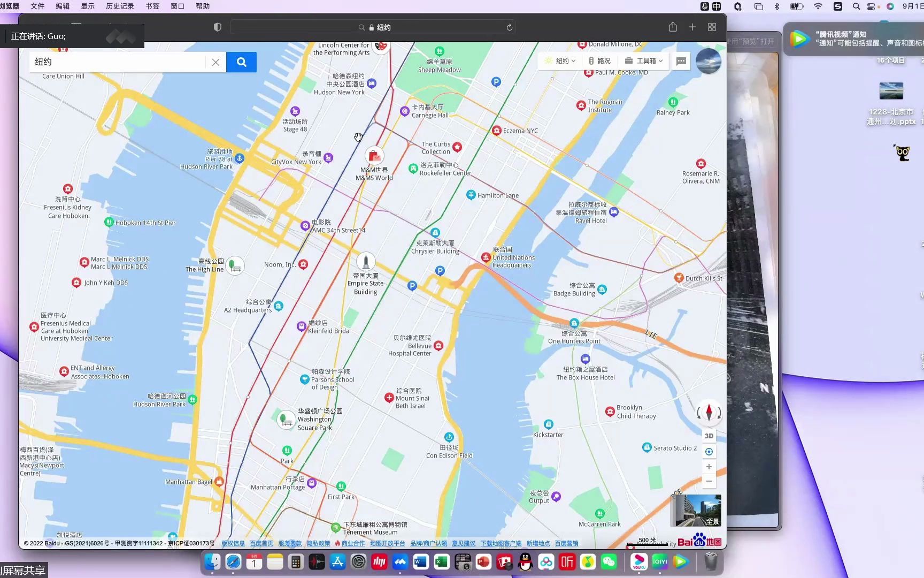Click the Safari address bar showing 纽约
924x578 pixels.
[373, 27]
